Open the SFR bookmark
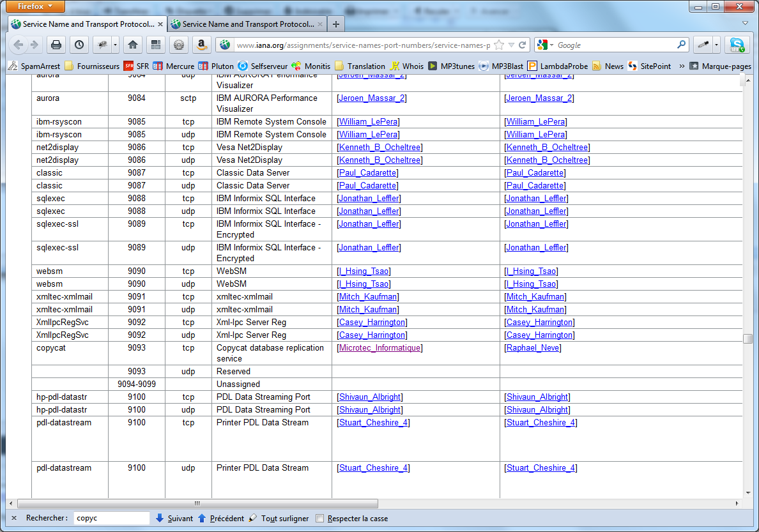759x532 pixels. [x=137, y=66]
